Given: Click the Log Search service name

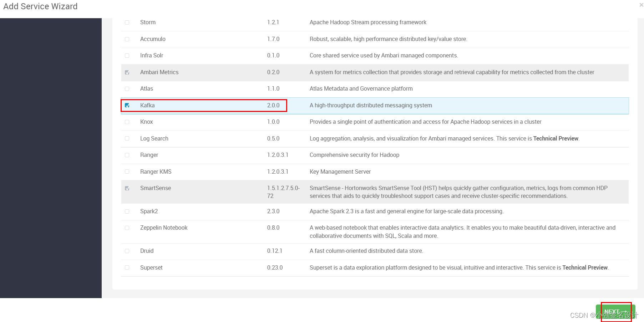Looking at the screenshot, I should [x=154, y=138].
